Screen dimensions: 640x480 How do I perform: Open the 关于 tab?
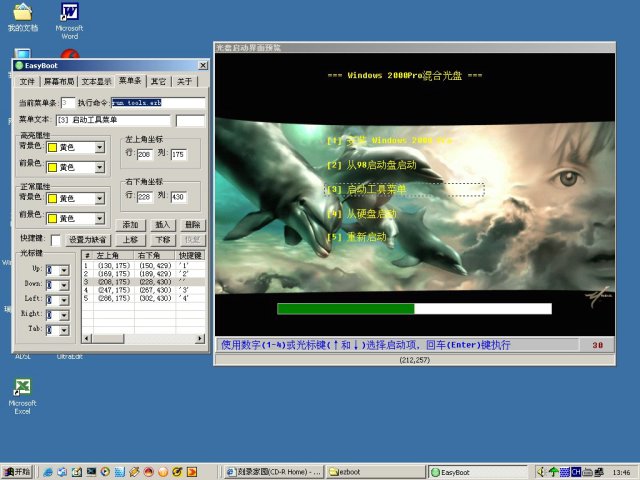pyautogui.click(x=184, y=81)
